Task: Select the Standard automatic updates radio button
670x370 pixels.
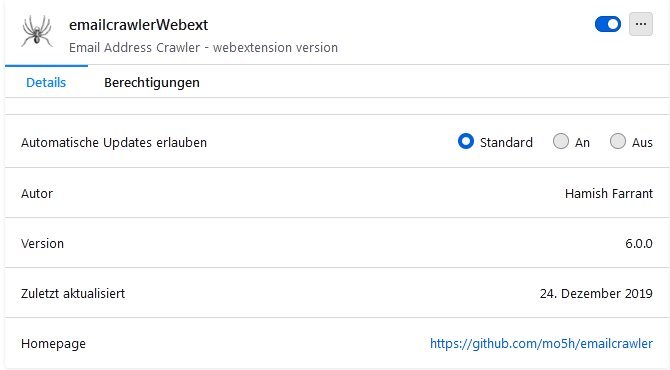Action: click(x=465, y=141)
